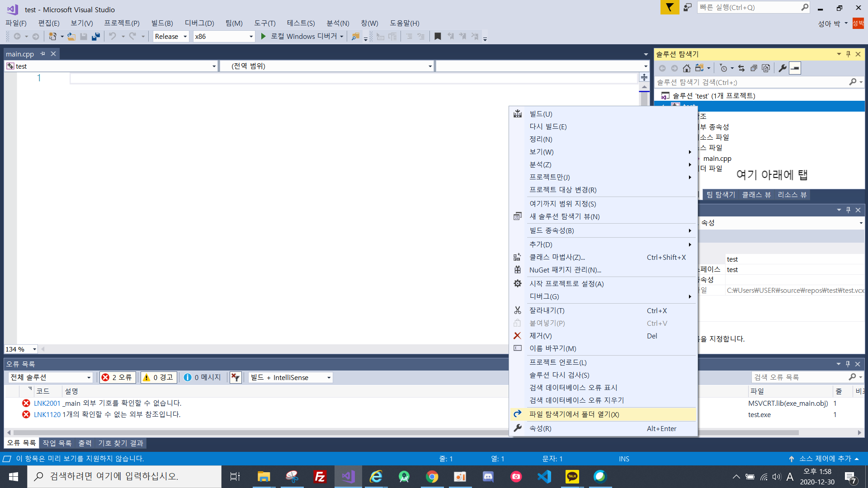Click Collapse All icon in Solution Explorer
Screen dimensions: 868x488
point(754,68)
